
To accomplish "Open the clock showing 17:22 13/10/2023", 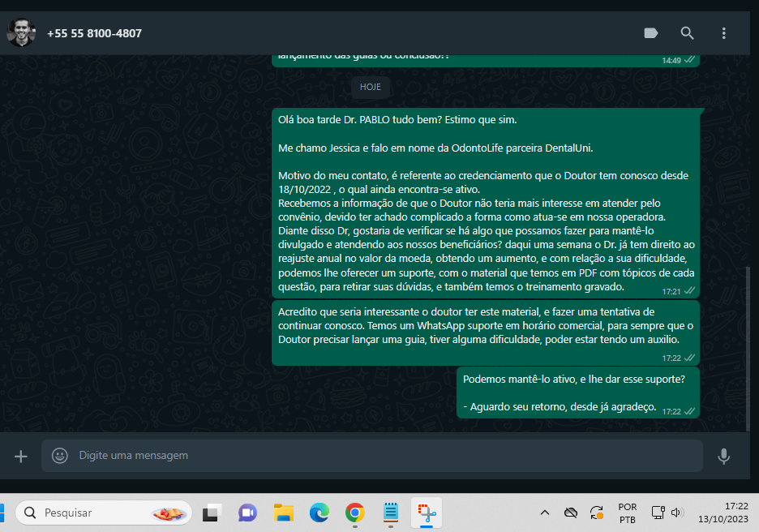I will pos(723,513).
